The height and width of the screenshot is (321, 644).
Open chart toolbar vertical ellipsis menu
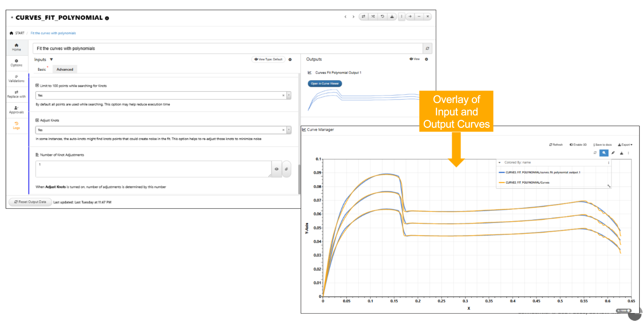tap(628, 153)
